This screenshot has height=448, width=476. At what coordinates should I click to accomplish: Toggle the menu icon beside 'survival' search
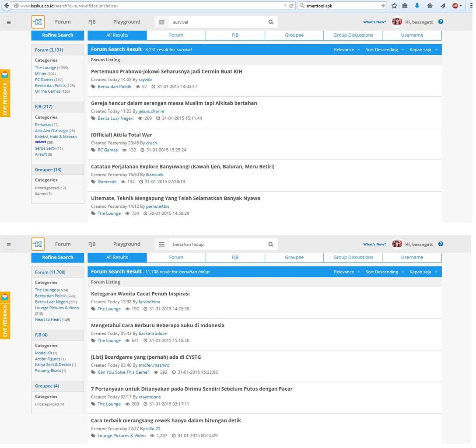[x=162, y=22]
